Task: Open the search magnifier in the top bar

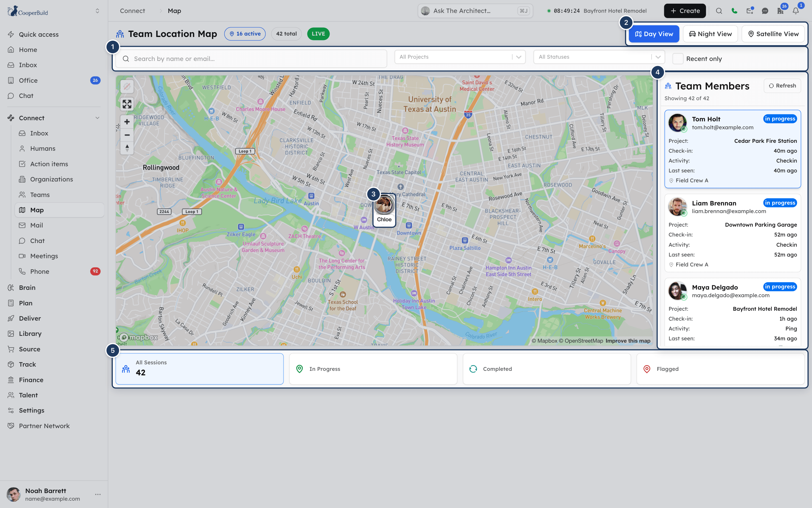Action: 719,11
